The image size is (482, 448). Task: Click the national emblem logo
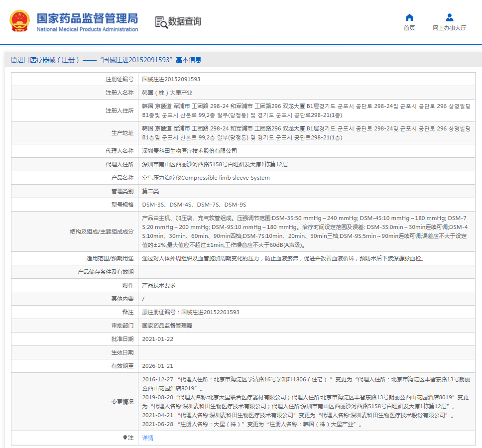coord(19,21)
